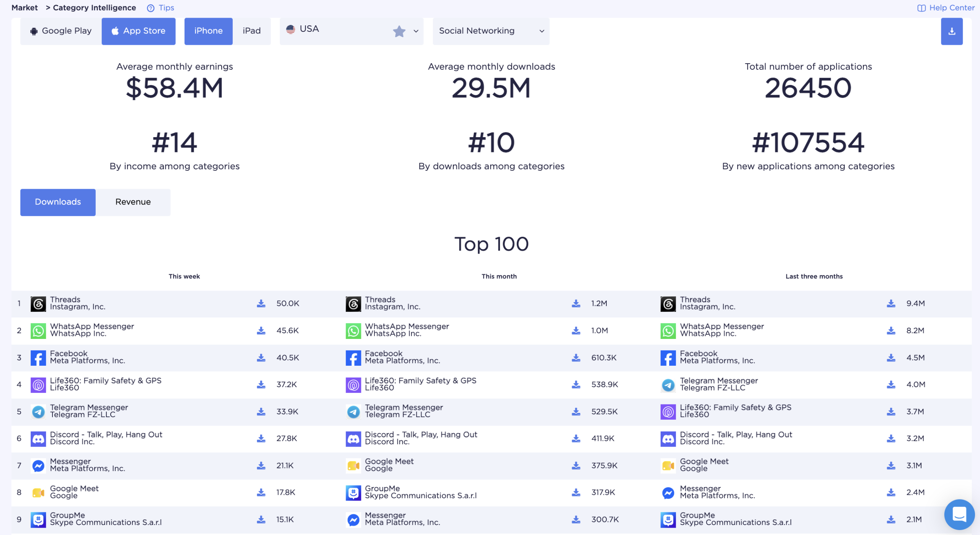Click "#107554" new applications rank
Screen dimensions: 980x535
(x=808, y=142)
